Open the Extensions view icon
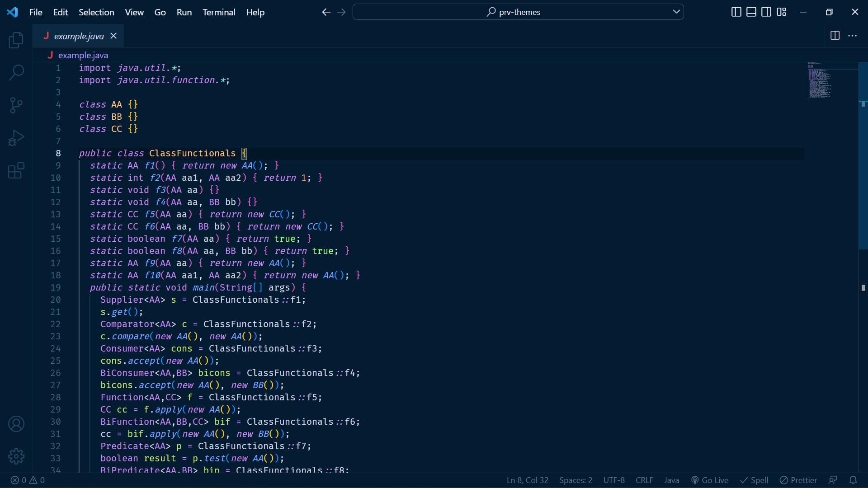The width and height of the screenshot is (868, 488). pos(16,171)
